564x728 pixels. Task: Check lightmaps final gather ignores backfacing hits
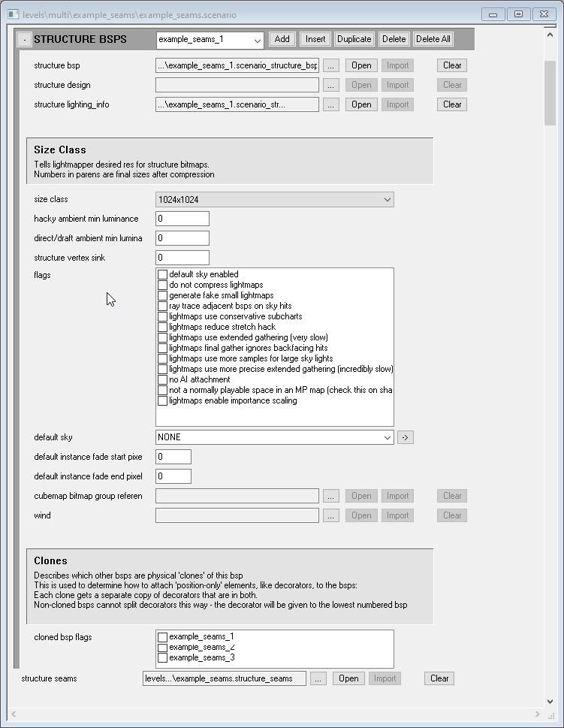coord(162,348)
